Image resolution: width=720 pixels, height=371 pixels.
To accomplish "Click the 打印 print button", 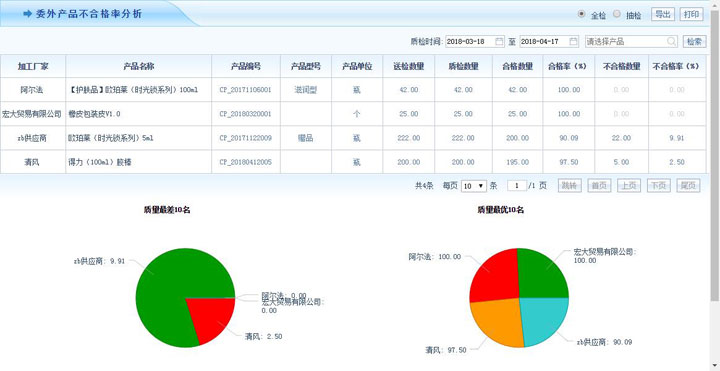I will [x=692, y=14].
